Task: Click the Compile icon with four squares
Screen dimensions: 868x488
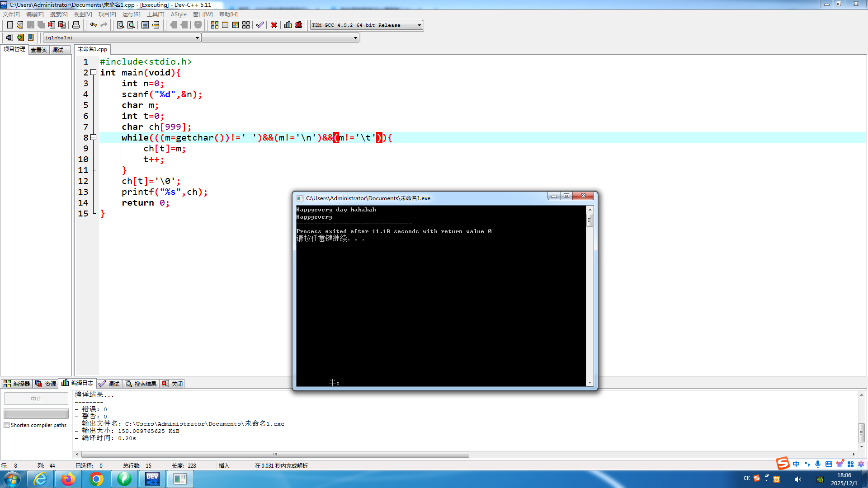Action: click(215, 25)
